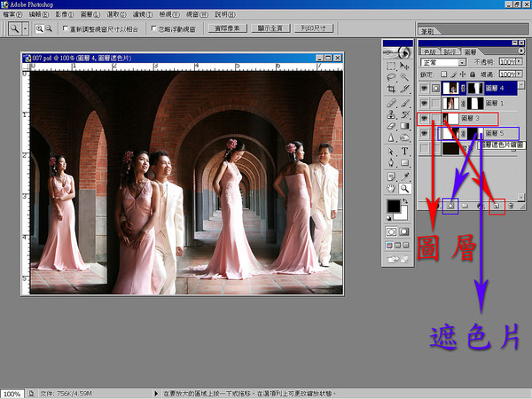Click the foreground color swatch
The image size is (532, 399).
(394, 206)
